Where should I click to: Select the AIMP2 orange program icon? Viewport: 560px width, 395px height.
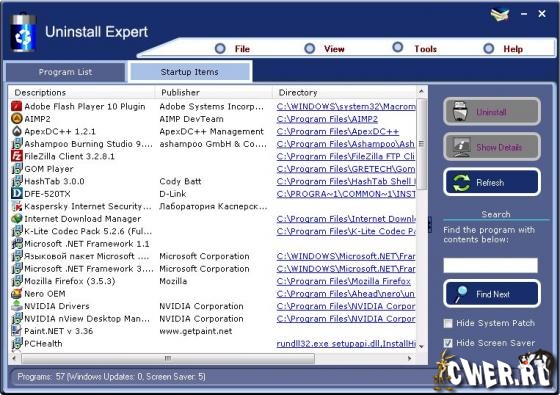click(16, 119)
